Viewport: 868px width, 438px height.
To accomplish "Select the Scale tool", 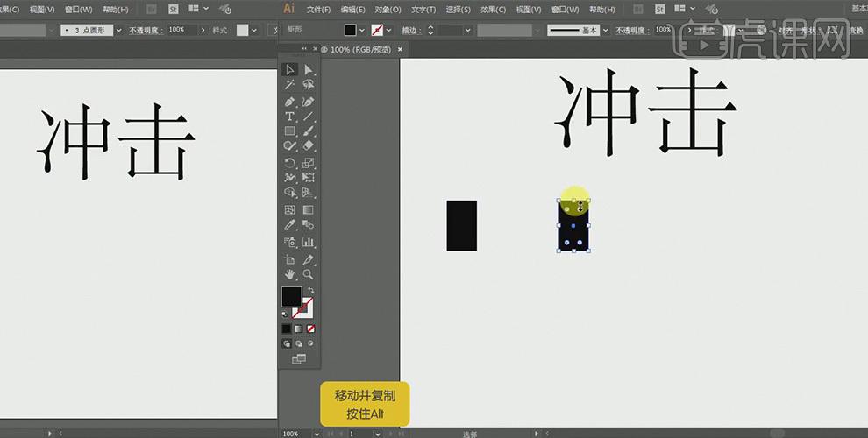I will point(309,163).
